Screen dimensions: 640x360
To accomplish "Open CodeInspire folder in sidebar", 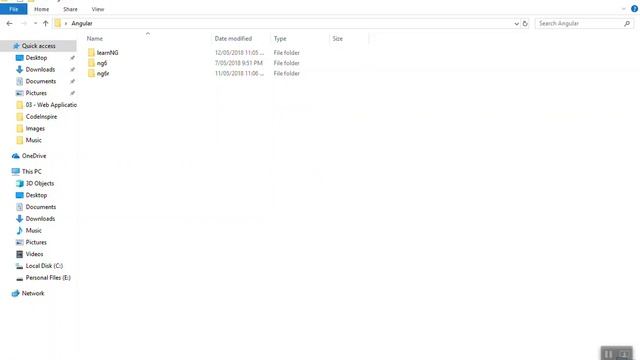I will pos(41,117).
